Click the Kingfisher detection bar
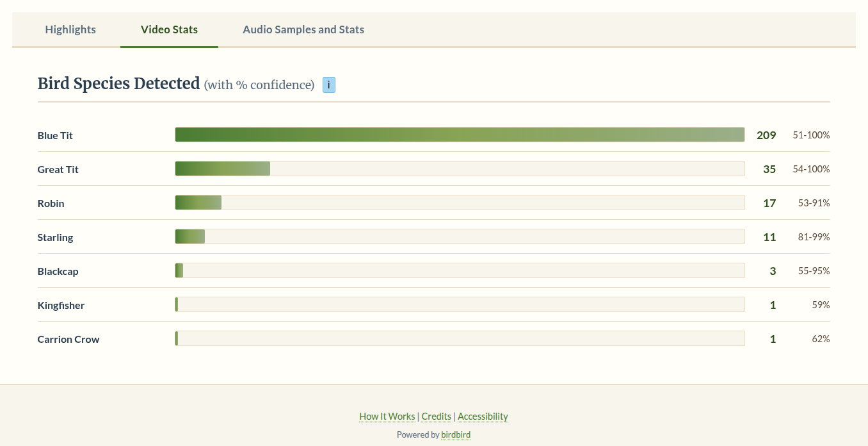The image size is (868, 446). 460,304
